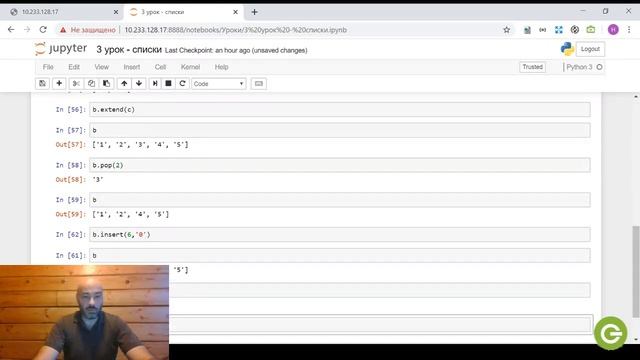
Task: Click the Jupyter logo
Action: 61,49
